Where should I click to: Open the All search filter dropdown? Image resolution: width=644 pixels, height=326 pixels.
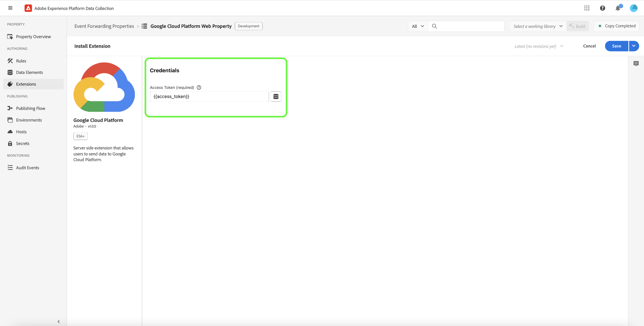pos(418,26)
